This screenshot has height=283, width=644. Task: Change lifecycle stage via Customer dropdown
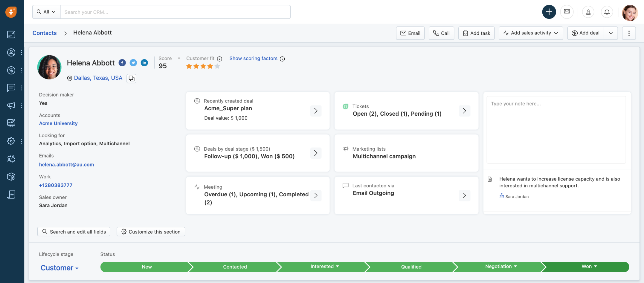pyautogui.click(x=59, y=267)
